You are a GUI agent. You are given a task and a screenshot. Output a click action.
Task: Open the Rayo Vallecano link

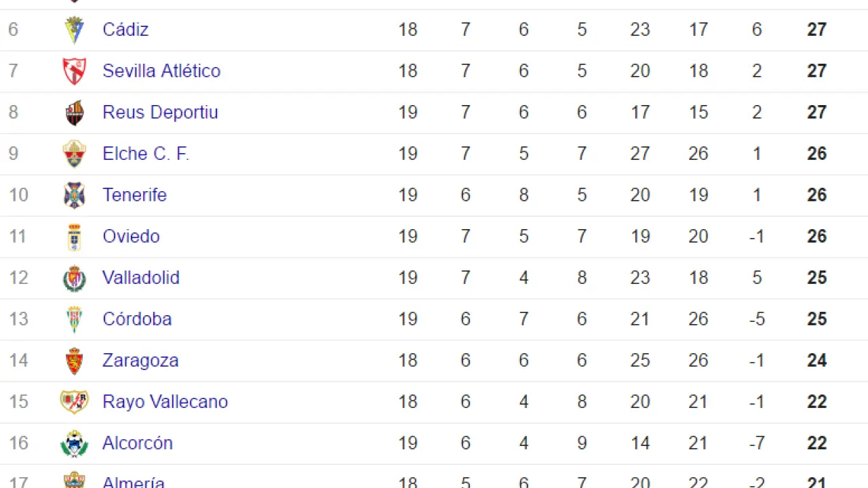165,402
